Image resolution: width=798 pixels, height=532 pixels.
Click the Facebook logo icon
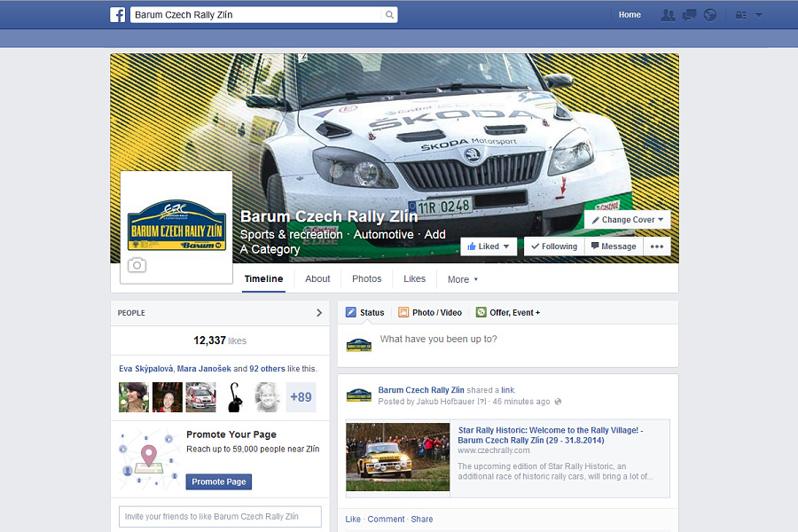[118, 15]
